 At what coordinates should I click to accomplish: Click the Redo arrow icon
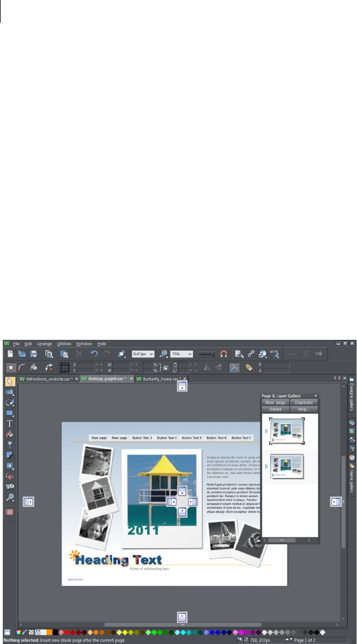107,353
